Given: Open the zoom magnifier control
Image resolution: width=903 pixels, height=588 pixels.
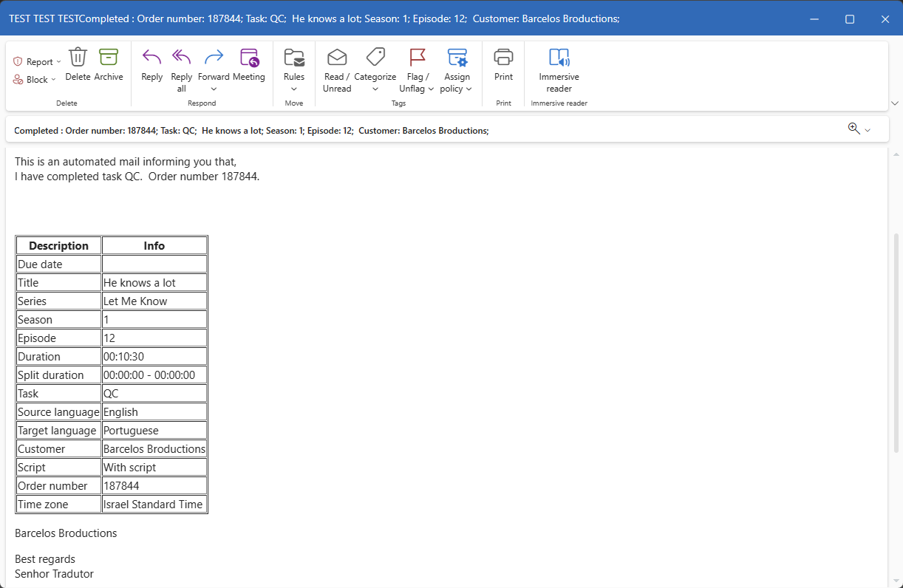Looking at the screenshot, I should [859, 129].
